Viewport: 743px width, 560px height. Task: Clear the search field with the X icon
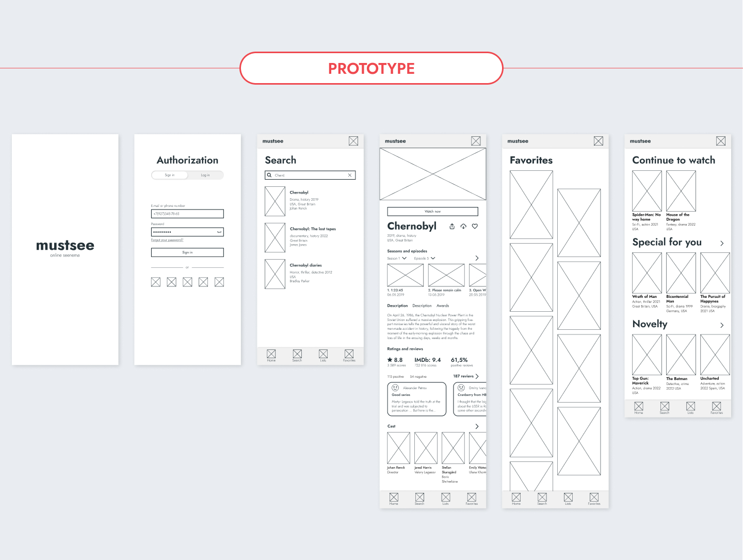[x=350, y=175]
